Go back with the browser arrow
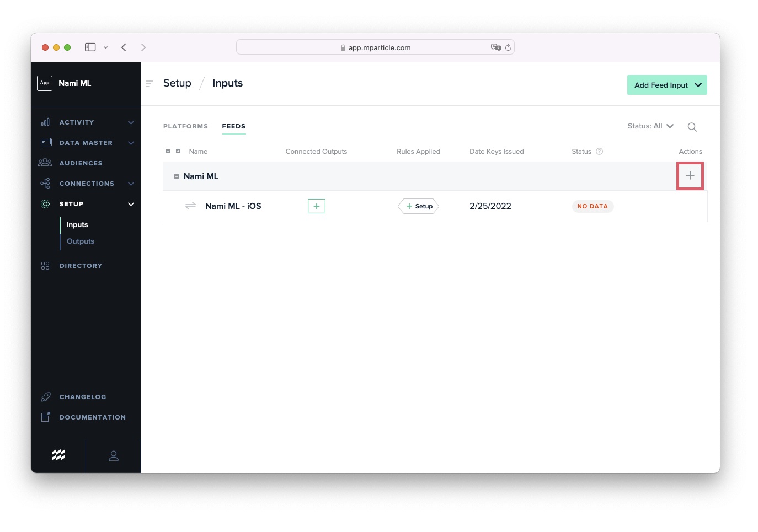Screen dimensions: 758x532 tap(124, 47)
